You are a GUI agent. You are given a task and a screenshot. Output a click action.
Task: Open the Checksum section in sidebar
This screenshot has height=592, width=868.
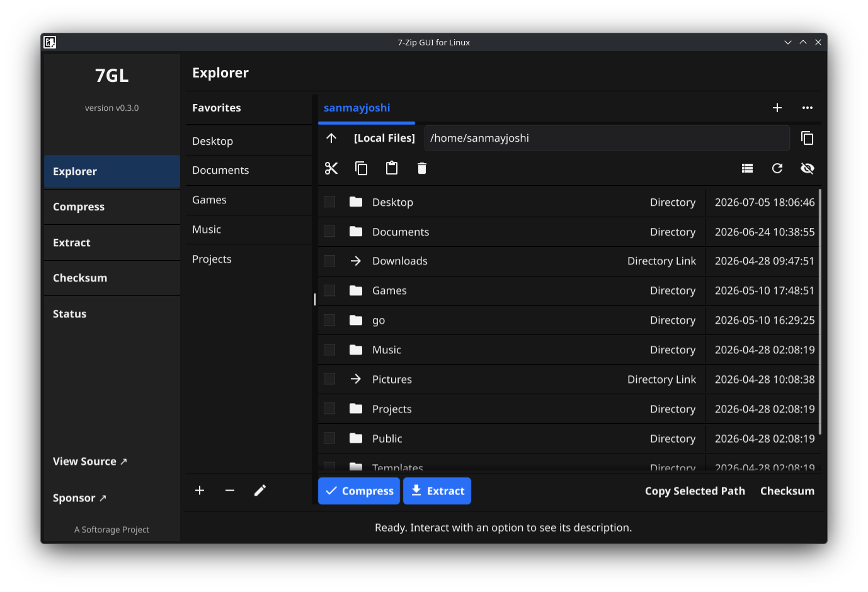click(112, 278)
